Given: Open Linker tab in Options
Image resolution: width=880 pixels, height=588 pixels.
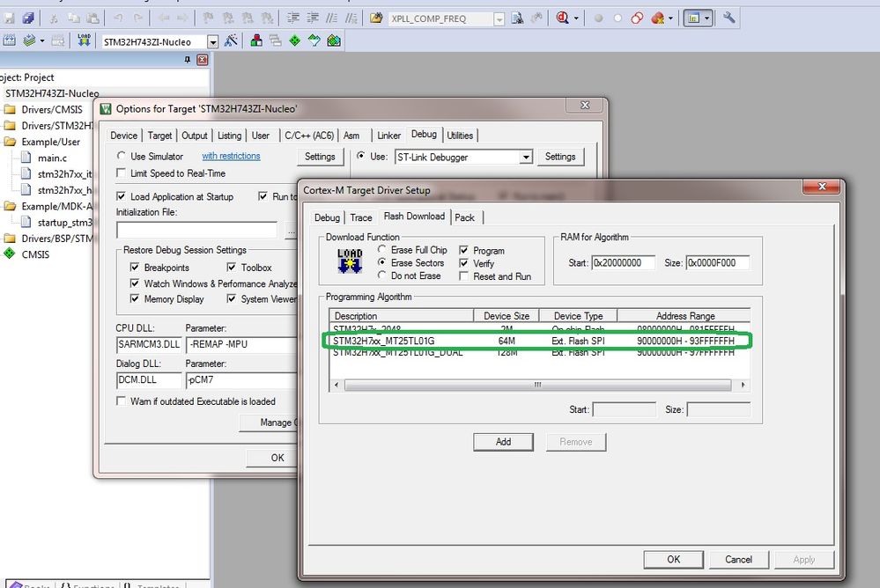Looking at the screenshot, I should tap(389, 136).
